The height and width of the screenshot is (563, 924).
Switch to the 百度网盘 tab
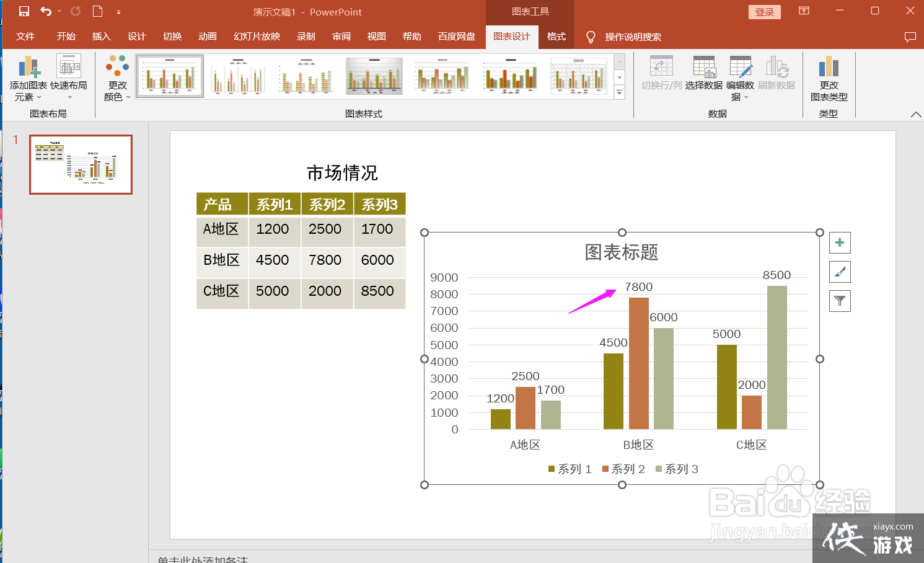click(x=457, y=37)
